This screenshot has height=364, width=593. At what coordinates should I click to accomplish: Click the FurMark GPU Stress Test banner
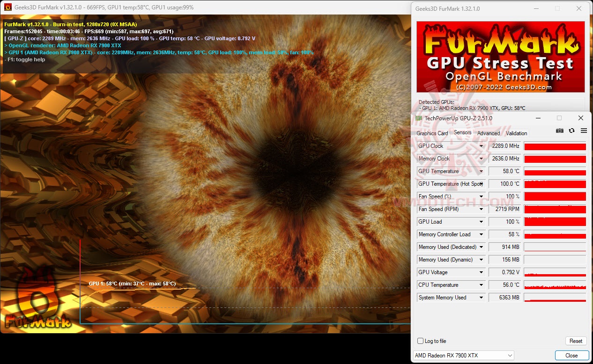tap(501, 57)
